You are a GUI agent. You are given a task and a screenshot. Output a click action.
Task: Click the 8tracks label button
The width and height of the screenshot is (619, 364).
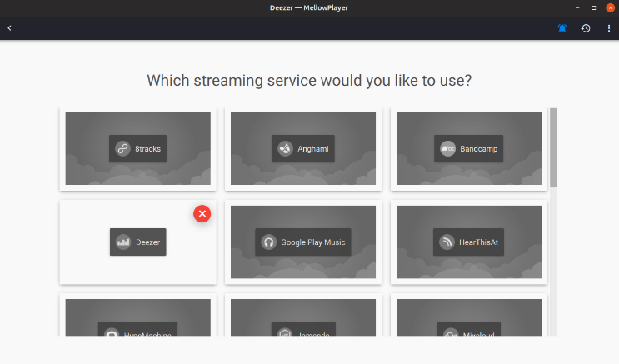[137, 149]
